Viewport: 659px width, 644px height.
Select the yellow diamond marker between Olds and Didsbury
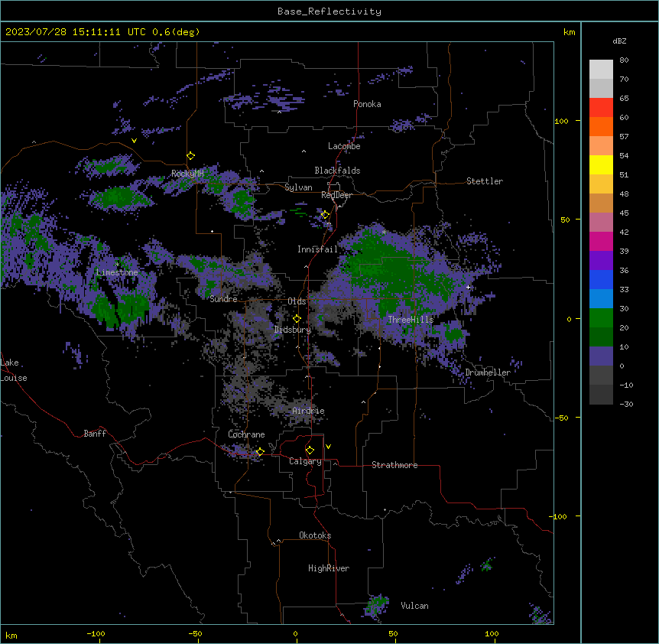tap(297, 319)
